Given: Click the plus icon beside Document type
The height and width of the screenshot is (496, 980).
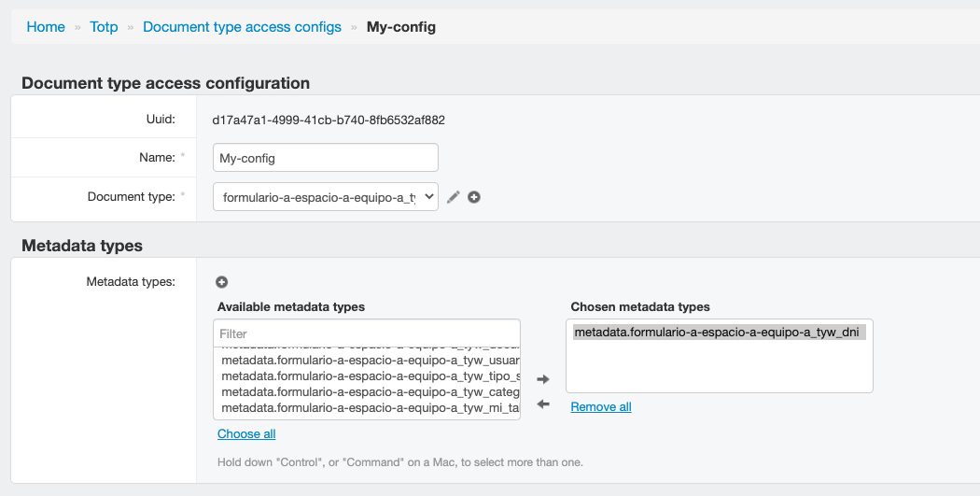Looking at the screenshot, I should click(474, 197).
